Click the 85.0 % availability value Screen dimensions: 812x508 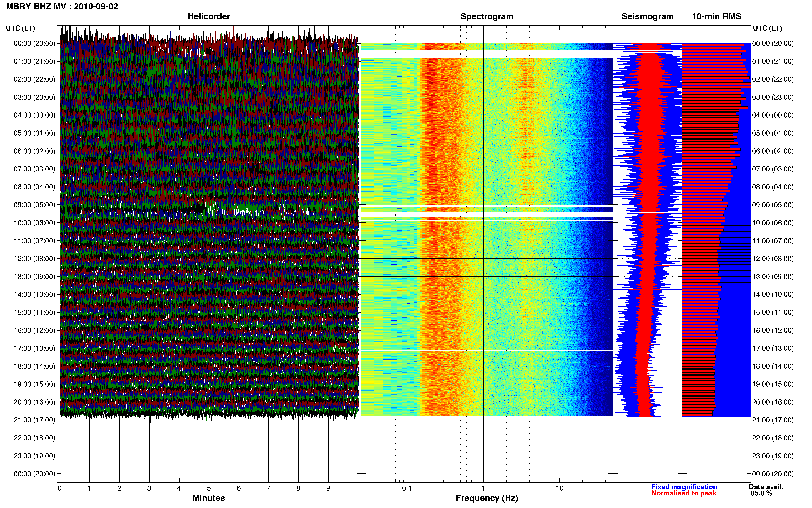pos(761,493)
